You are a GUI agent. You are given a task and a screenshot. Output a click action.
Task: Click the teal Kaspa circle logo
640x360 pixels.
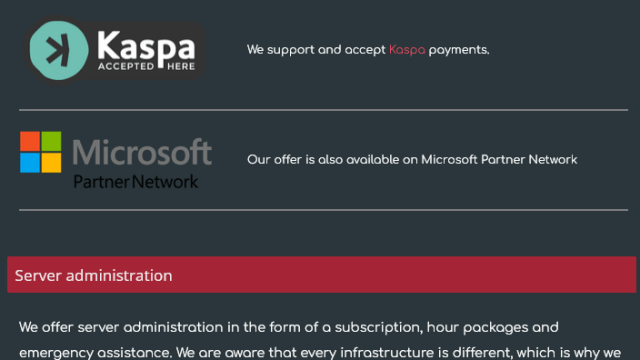click(x=59, y=50)
